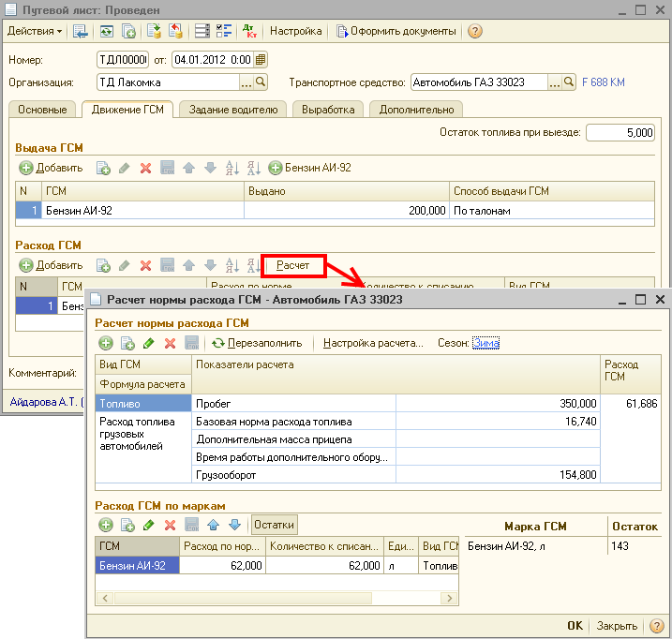Open the help question mark icon
The image size is (672, 639).
click(474, 31)
